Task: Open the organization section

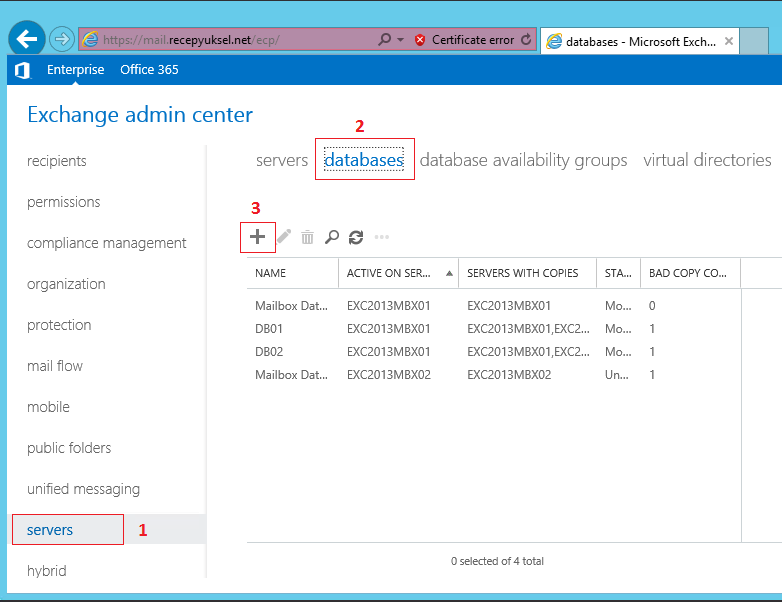Action: [66, 284]
